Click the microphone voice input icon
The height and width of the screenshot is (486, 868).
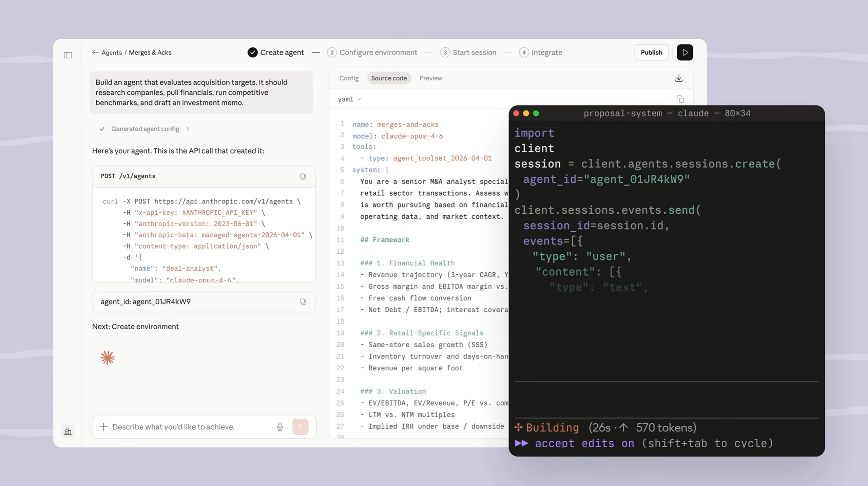tap(279, 426)
